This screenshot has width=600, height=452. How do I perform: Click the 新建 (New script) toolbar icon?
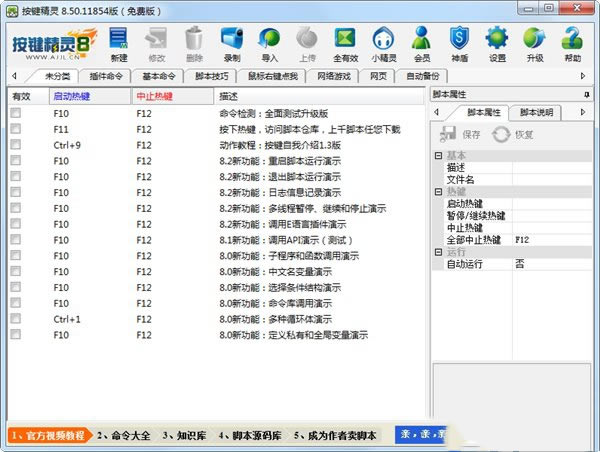119,44
